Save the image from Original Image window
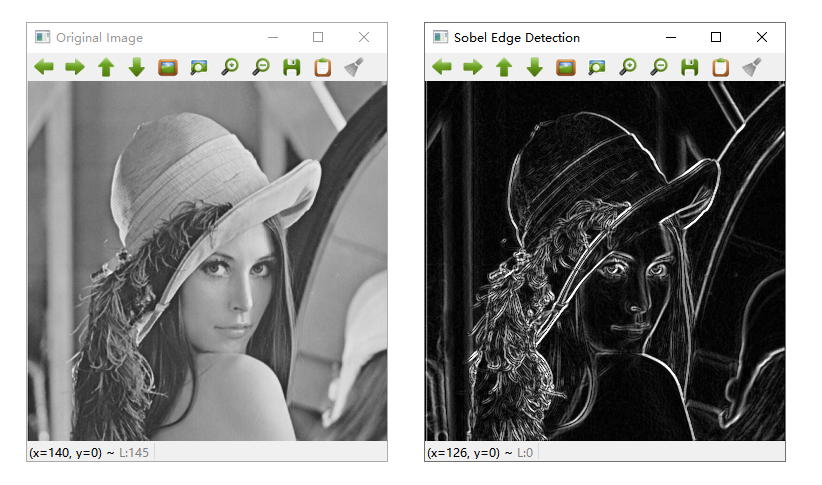 [x=291, y=67]
